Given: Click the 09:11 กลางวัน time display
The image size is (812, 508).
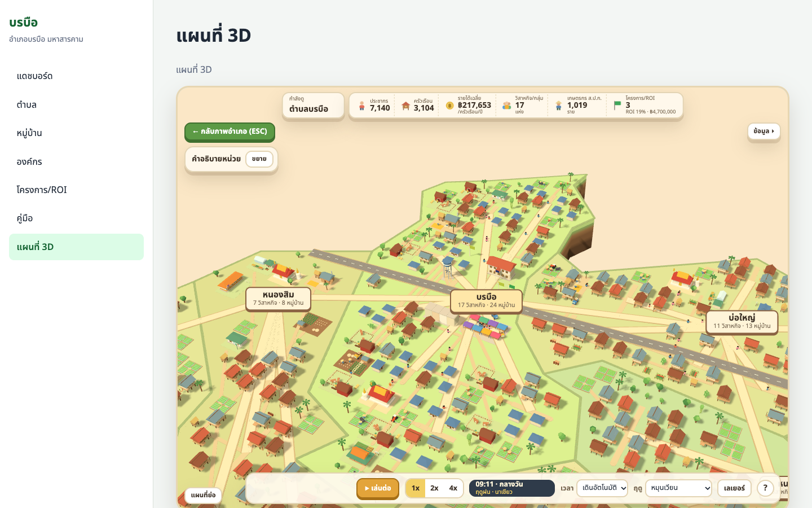Looking at the screenshot, I should coord(512,488).
